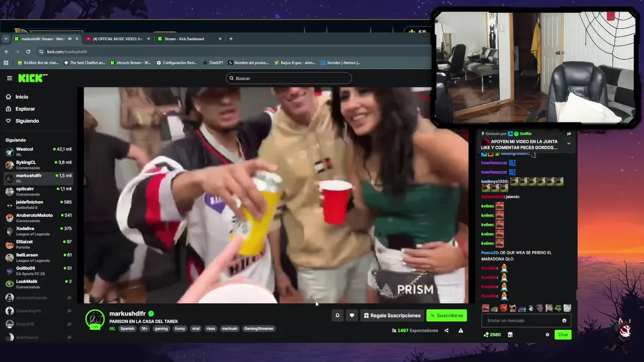Screen dimensions: 644x362
Task: Select the gaming tag
Action: coord(162,329)
